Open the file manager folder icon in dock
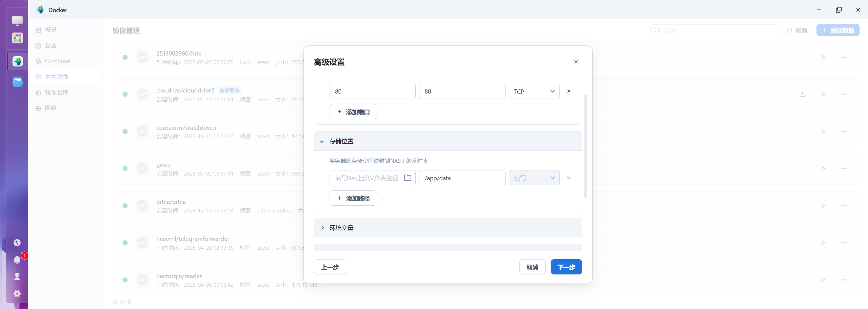The height and width of the screenshot is (309, 868). (18, 82)
